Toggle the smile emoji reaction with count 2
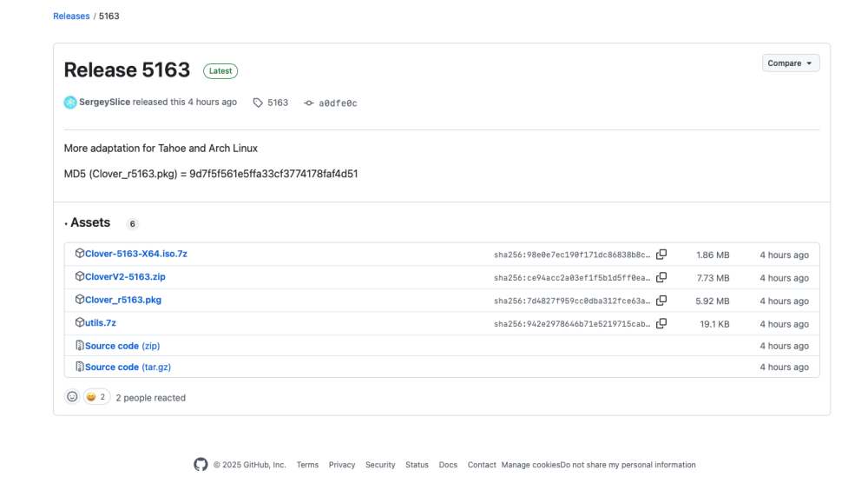Image resolution: width=868 pixels, height=490 pixels. coord(96,397)
